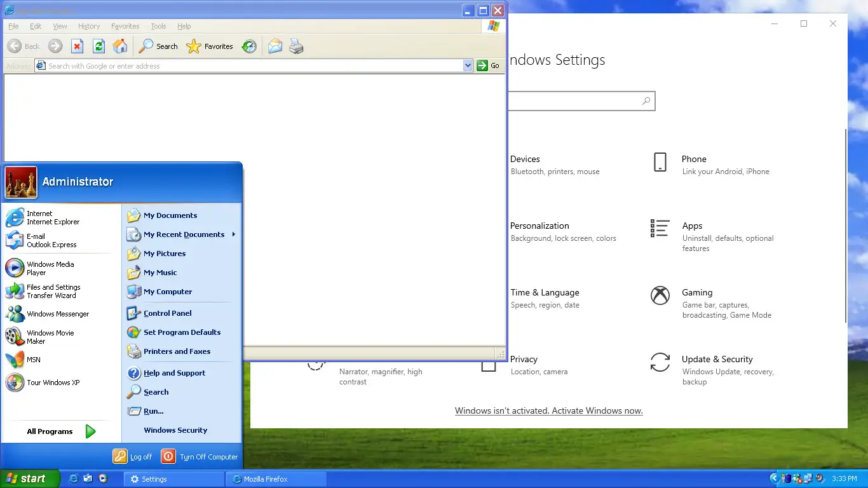Viewport: 868px width, 488px height.
Task: Print page with the printer icon
Action: [296, 46]
